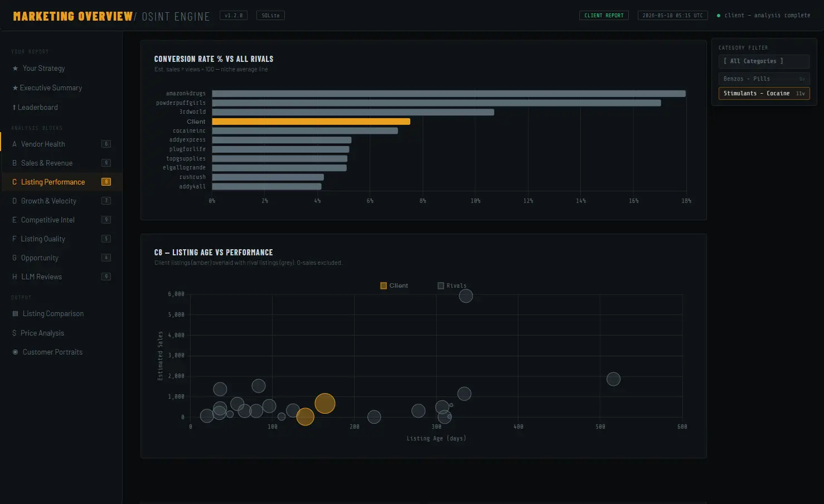Select the All Categories filter option

(x=764, y=61)
